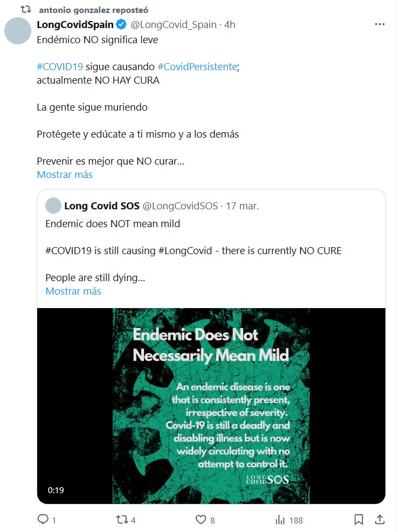Click the verified badge next to LongCovidSpain
Screen dimensions: 401x532
tap(121, 24)
